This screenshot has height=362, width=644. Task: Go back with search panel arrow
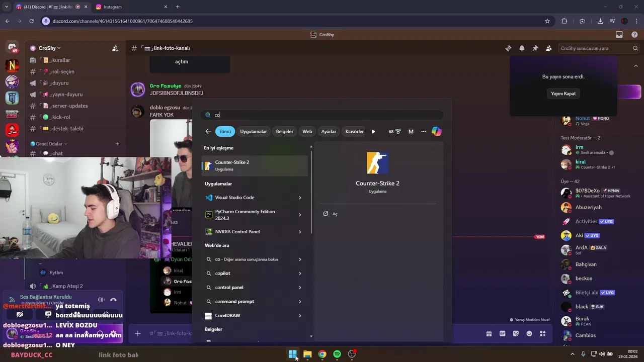click(208, 131)
